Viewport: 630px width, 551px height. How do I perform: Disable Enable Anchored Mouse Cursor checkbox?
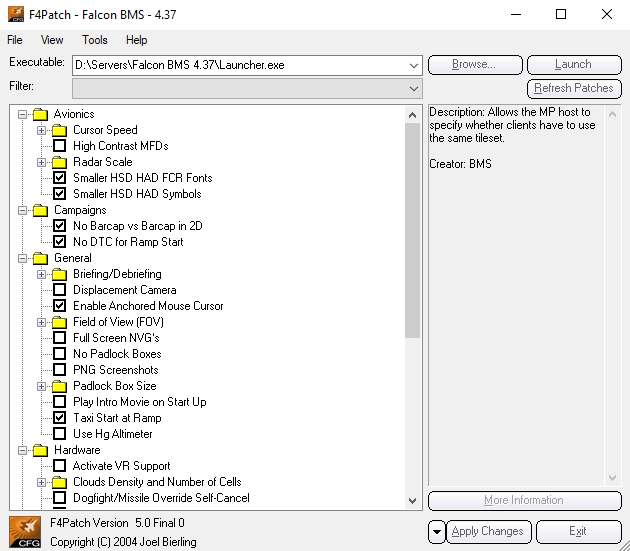[59, 306]
